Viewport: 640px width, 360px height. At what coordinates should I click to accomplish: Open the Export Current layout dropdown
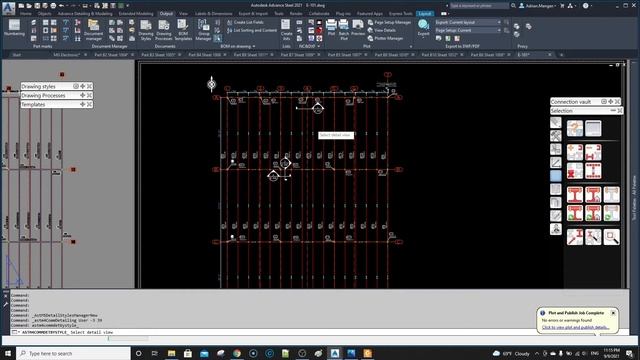pos(499,22)
